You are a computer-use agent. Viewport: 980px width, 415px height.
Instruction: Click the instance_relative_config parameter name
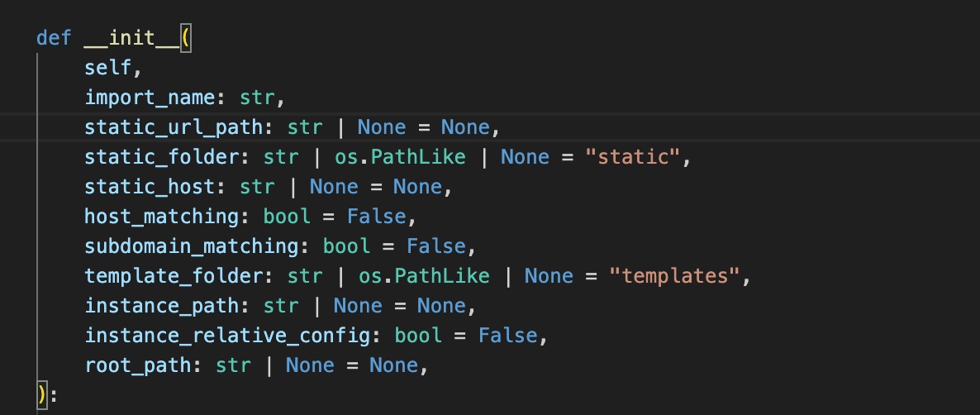pyautogui.click(x=233, y=336)
